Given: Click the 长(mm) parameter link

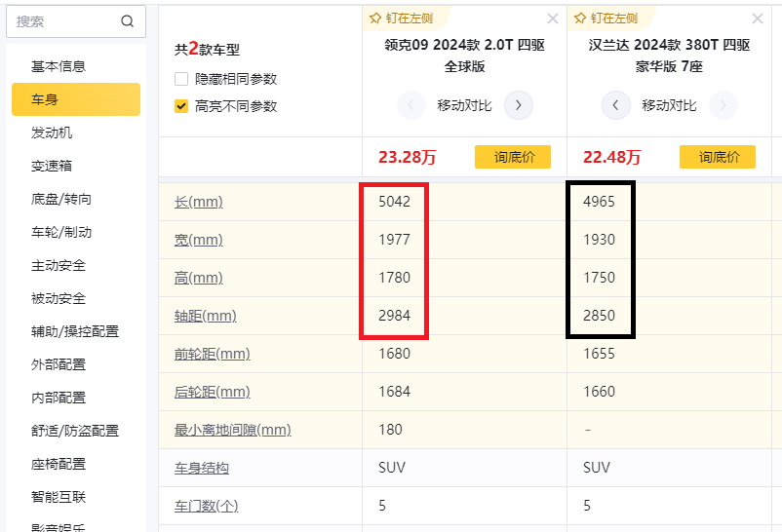Looking at the screenshot, I should click(199, 202).
